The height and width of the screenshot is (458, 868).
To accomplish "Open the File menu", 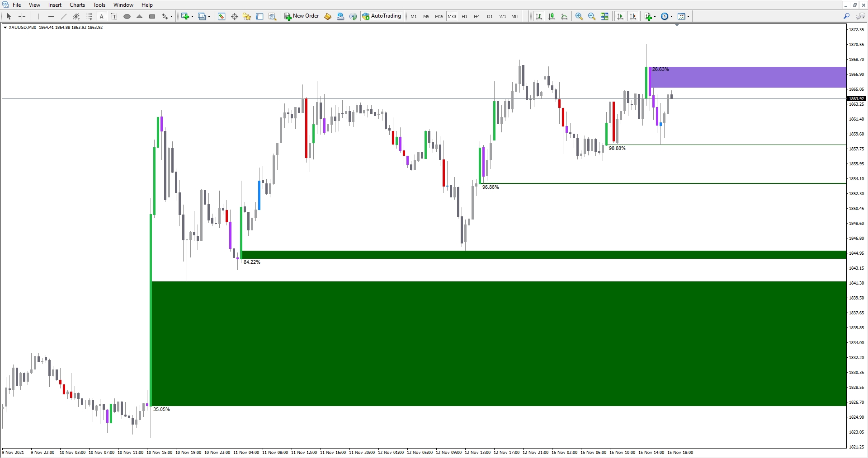I will 17,5.
